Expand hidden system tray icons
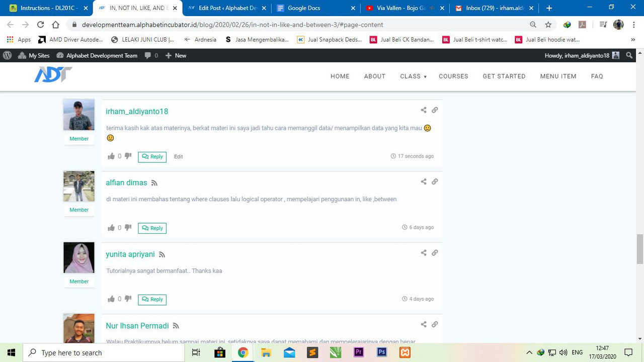Image resolution: width=644 pixels, height=362 pixels. pyautogui.click(x=529, y=352)
